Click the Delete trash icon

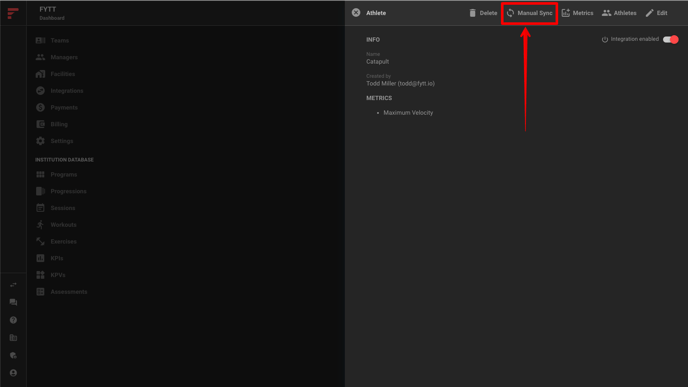click(x=473, y=13)
